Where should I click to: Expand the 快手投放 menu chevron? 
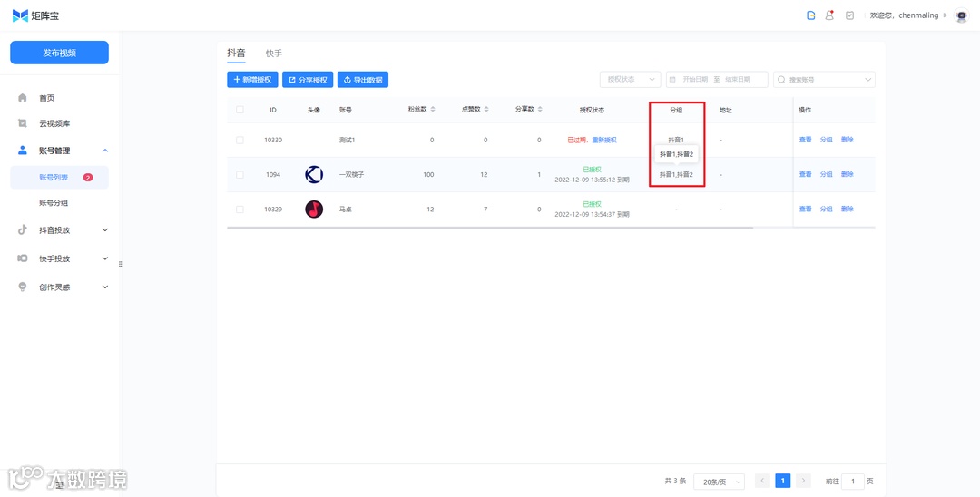click(x=105, y=258)
